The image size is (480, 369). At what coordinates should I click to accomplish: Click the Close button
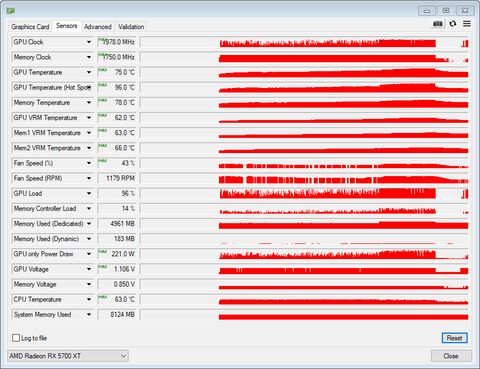click(451, 356)
